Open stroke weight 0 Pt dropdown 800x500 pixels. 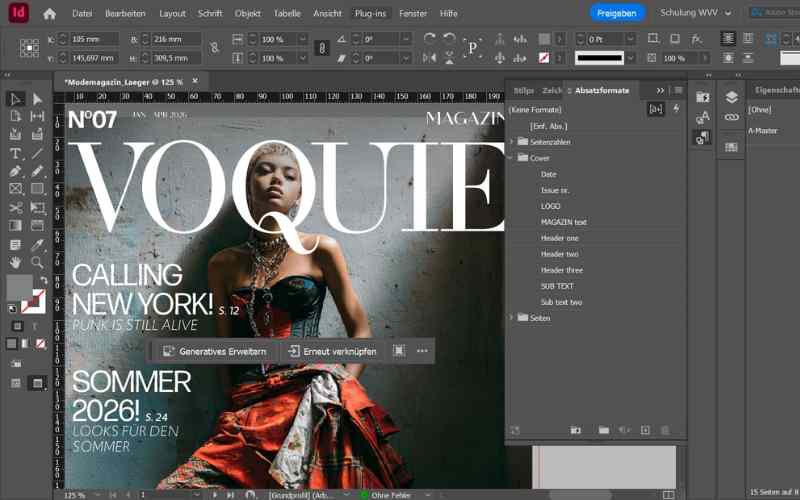click(630, 39)
